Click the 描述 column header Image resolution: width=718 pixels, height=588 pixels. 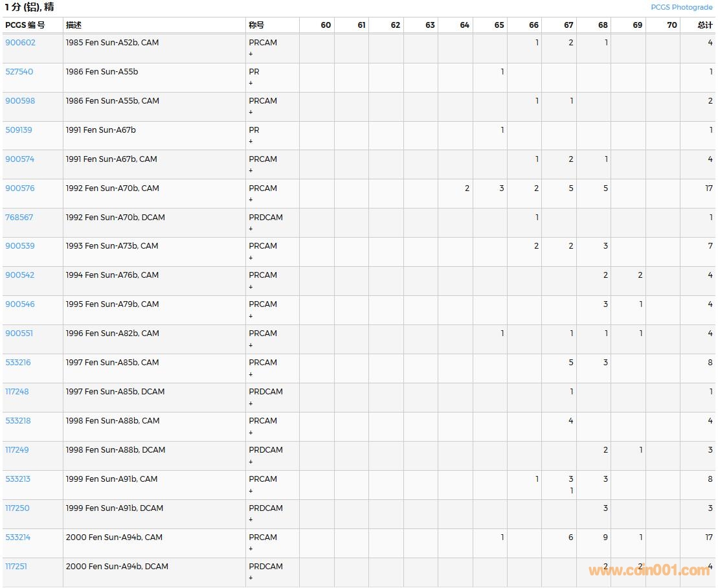73,25
